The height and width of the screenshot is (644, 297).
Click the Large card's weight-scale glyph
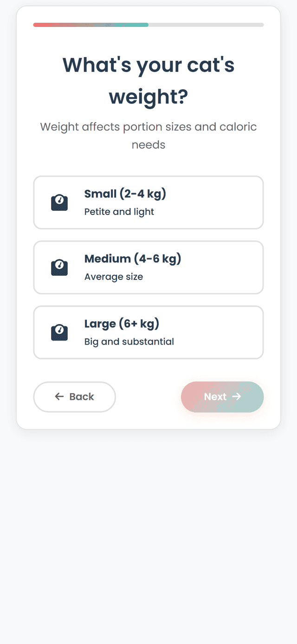(x=59, y=332)
